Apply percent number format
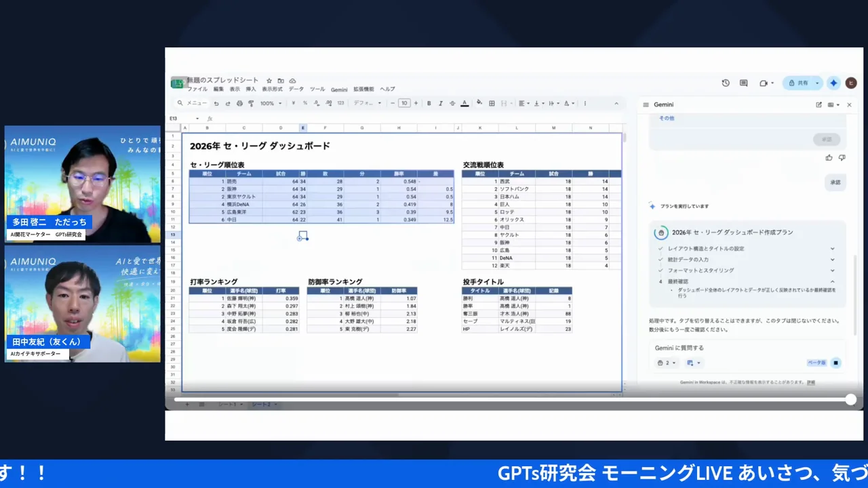 point(305,104)
